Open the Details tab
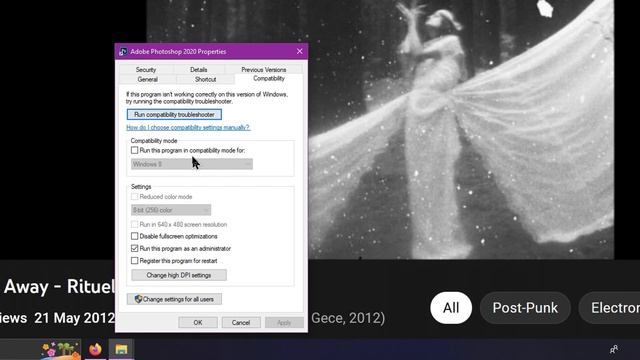The width and height of the screenshot is (640, 360). 198,69
